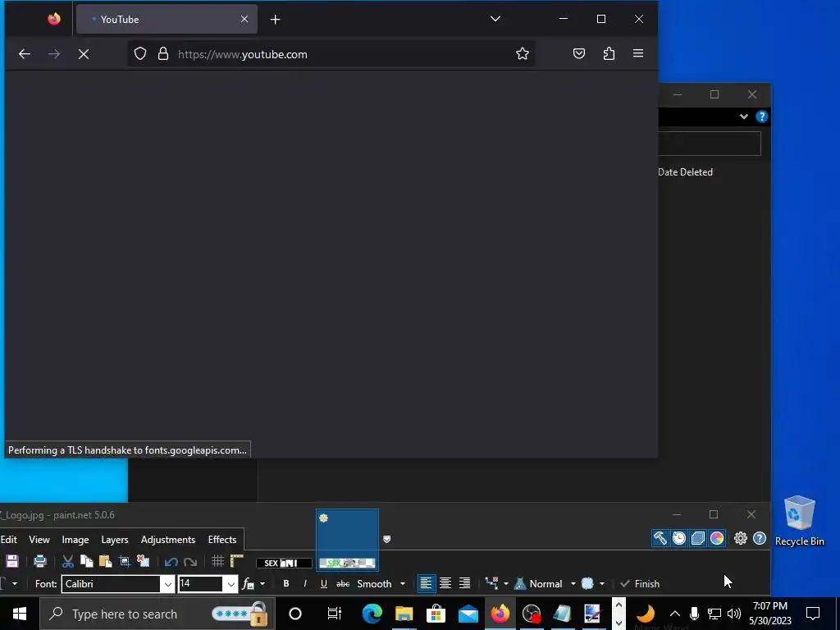The width and height of the screenshot is (840, 630).
Task: Redo the action in paint.net
Action: (190, 562)
